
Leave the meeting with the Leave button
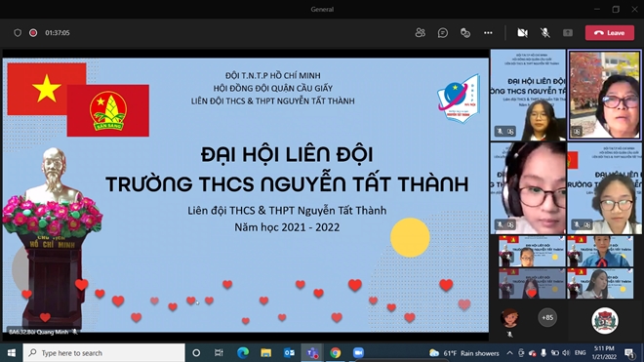[x=610, y=33]
